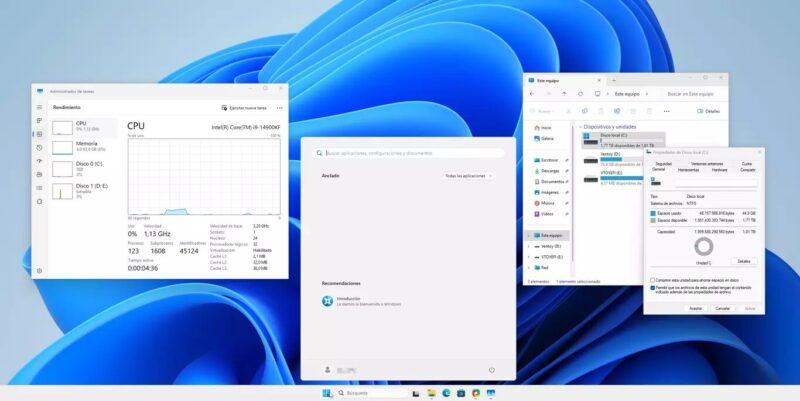Image resolution: width=800 pixels, height=401 pixels.
Task: Open Task Manager hamburger navigation menu
Action: pos(39,108)
